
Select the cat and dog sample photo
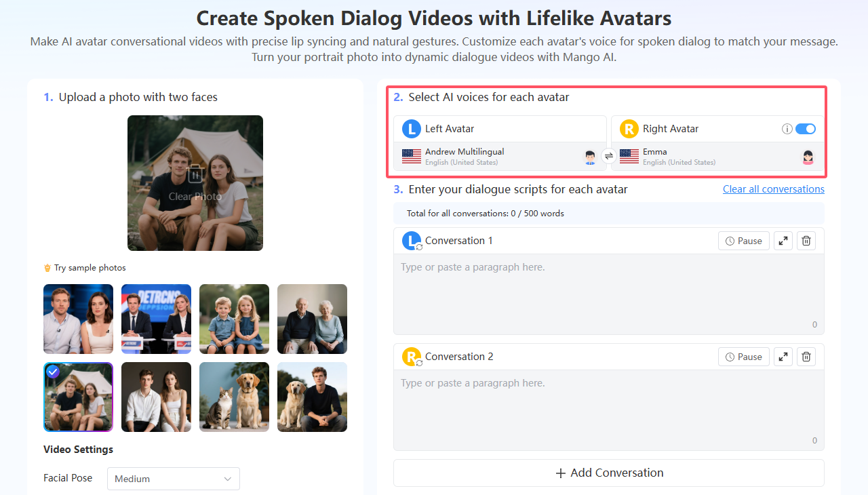coord(234,397)
